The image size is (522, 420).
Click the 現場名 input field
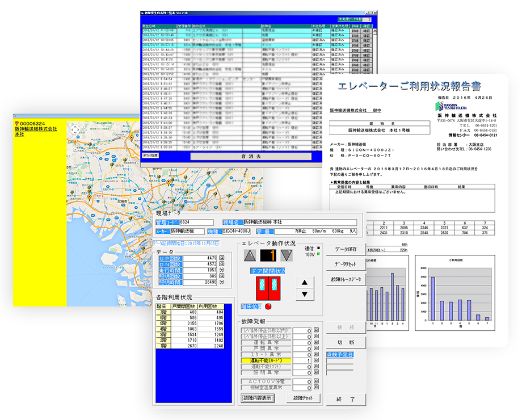click(x=300, y=222)
